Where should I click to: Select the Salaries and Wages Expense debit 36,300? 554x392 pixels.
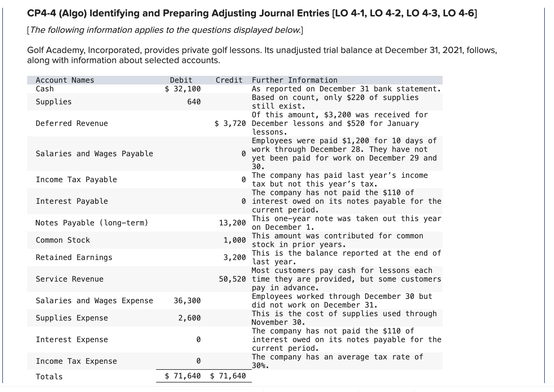coord(187,300)
